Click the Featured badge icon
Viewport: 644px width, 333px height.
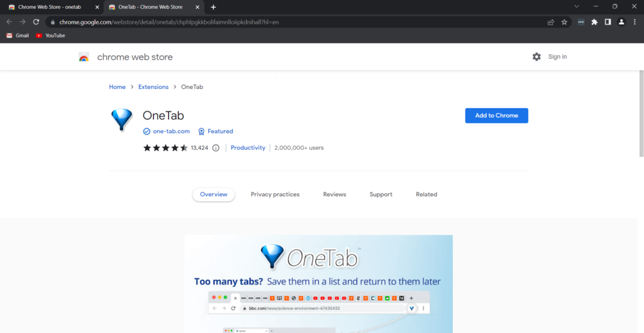pos(201,131)
